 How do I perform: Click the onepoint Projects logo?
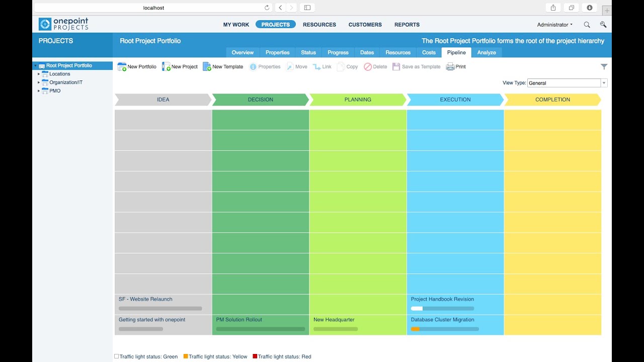63,24
